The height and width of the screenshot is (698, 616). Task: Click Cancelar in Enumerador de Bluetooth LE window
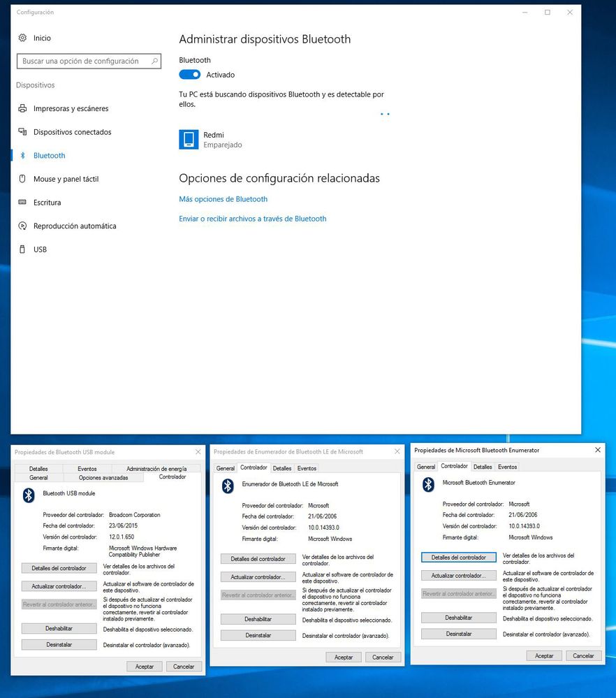click(383, 657)
